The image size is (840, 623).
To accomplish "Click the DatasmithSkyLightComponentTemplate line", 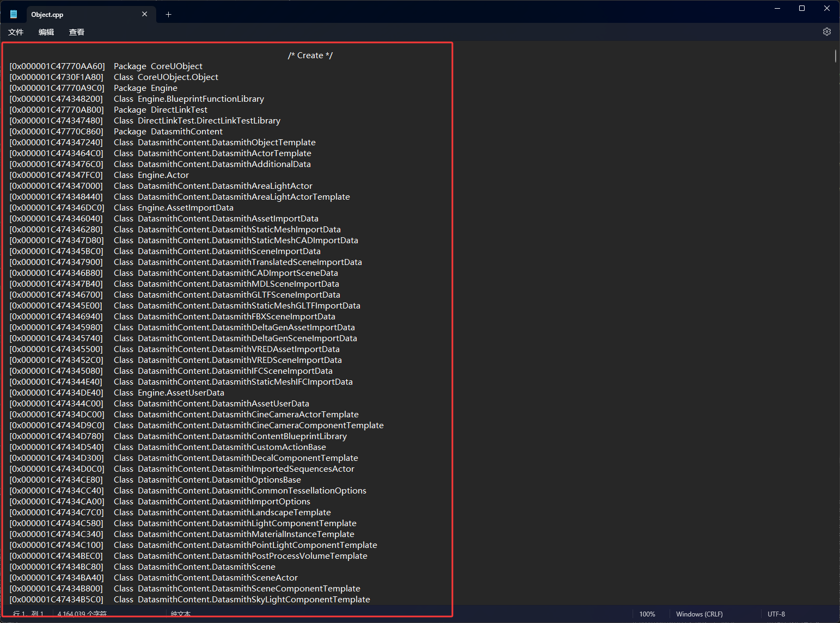I will [x=190, y=600].
